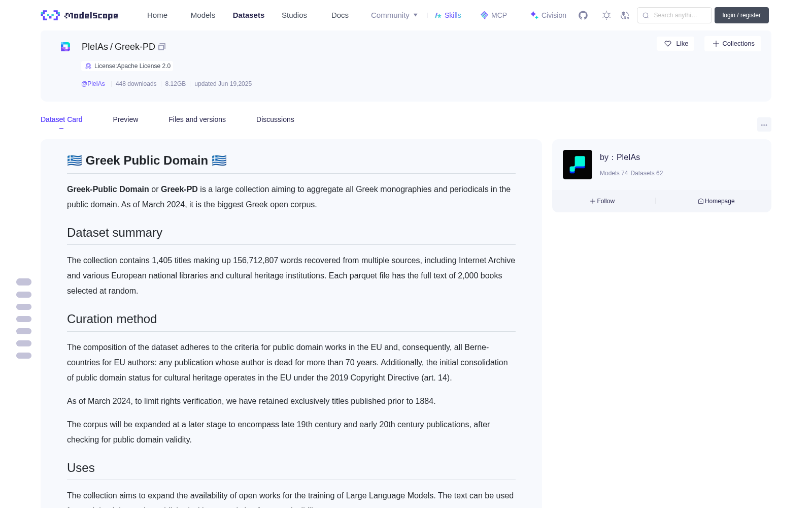The height and width of the screenshot is (508, 812).
Task: Open the Skills link
Action: click(x=448, y=15)
